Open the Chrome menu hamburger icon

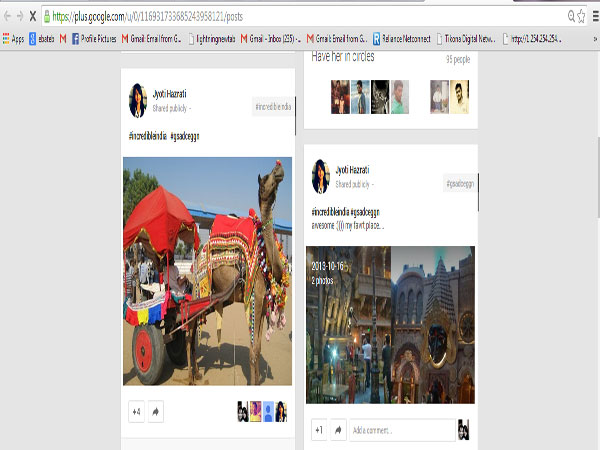click(596, 16)
